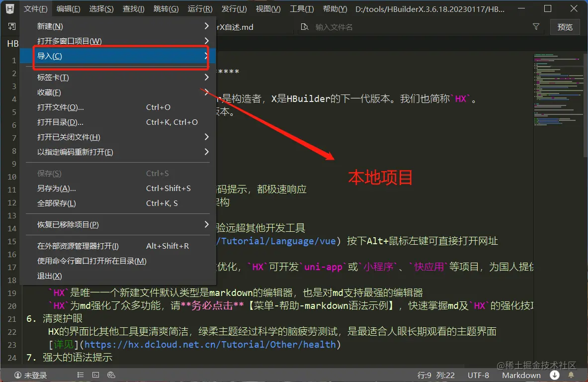Click the code minimap overview

[557, 90]
